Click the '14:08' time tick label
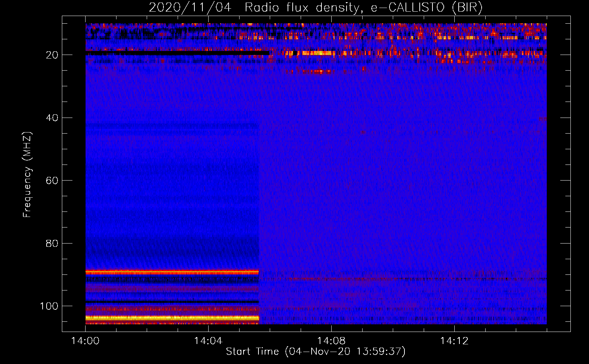Image resolution: width=589 pixels, height=364 pixels. point(331,341)
